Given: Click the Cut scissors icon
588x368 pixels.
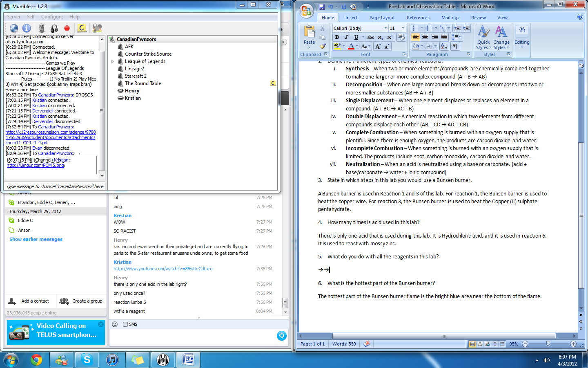Looking at the screenshot, I should coord(323,28).
